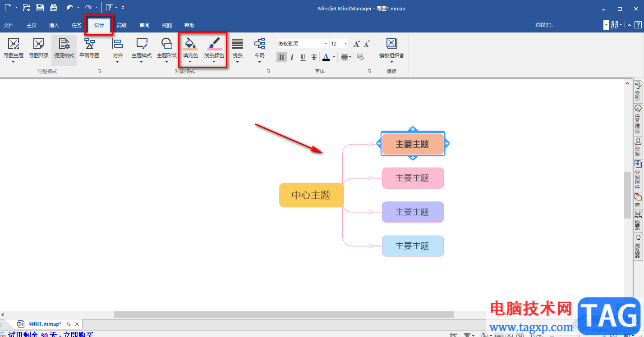This screenshot has height=337, width=644.
Task: Open the 搜索 search side panel
Action: coord(638,221)
